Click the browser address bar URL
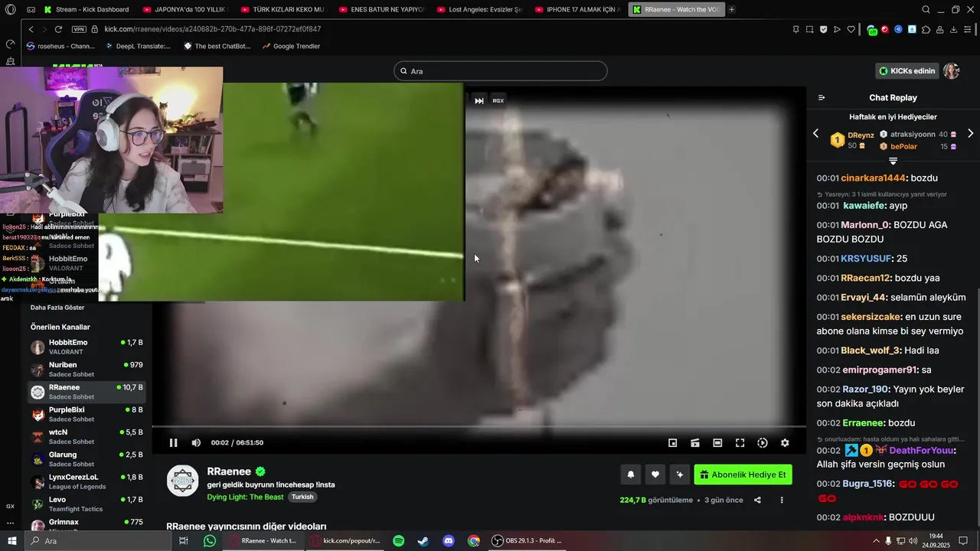Image resolution: width=980 pixels, height=551 pixels. pos(213,29)
